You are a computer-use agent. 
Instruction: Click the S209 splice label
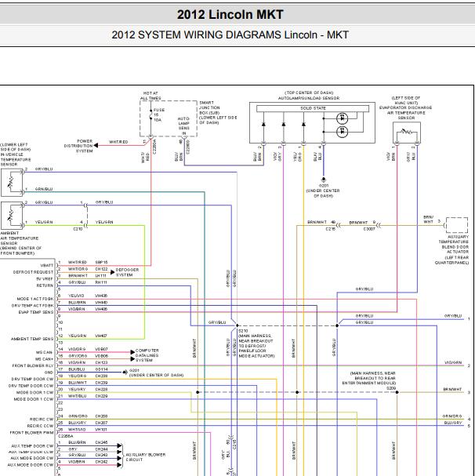(391, 388)
